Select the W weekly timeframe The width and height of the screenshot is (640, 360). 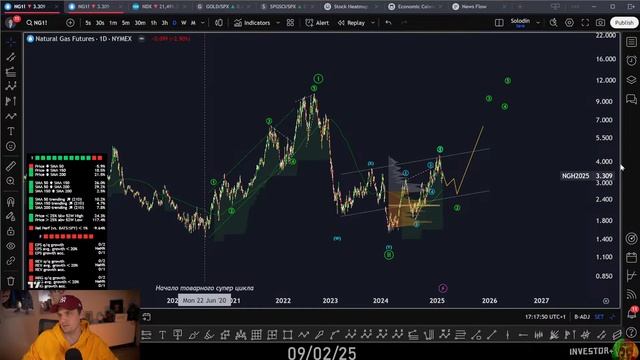tap(184, 23)
